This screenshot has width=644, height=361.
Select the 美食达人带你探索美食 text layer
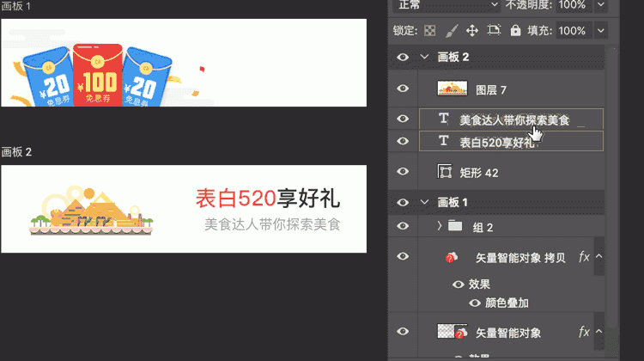coord(513,119)
